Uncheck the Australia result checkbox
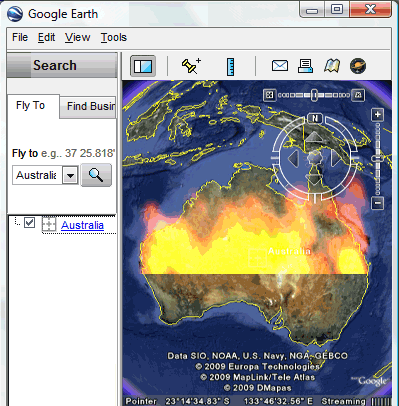399x406 pixels. [30, 222]
